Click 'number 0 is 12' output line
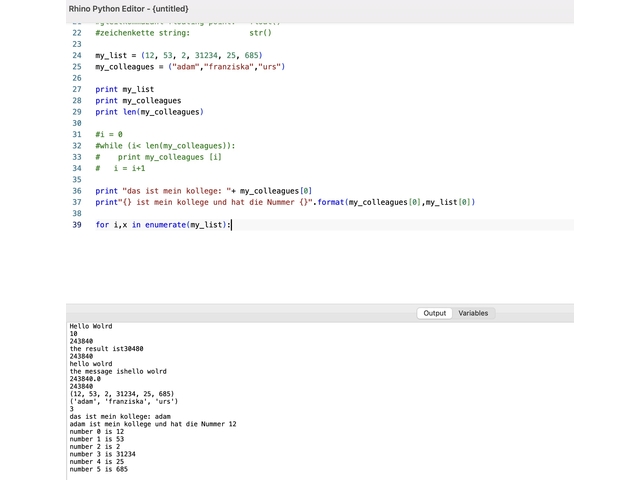Screen dimensions: 640x480 click(x=97, y=431)
